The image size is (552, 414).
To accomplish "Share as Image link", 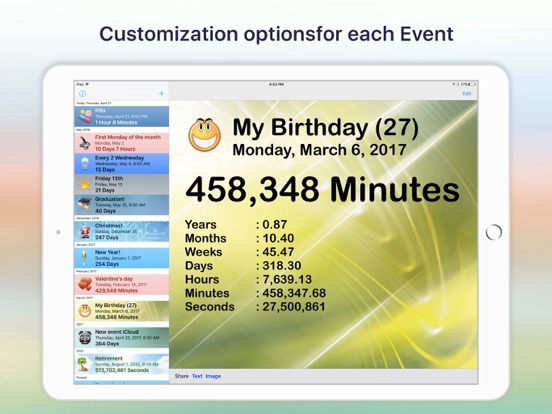I will pyautogui.click(x=213, y=376).
